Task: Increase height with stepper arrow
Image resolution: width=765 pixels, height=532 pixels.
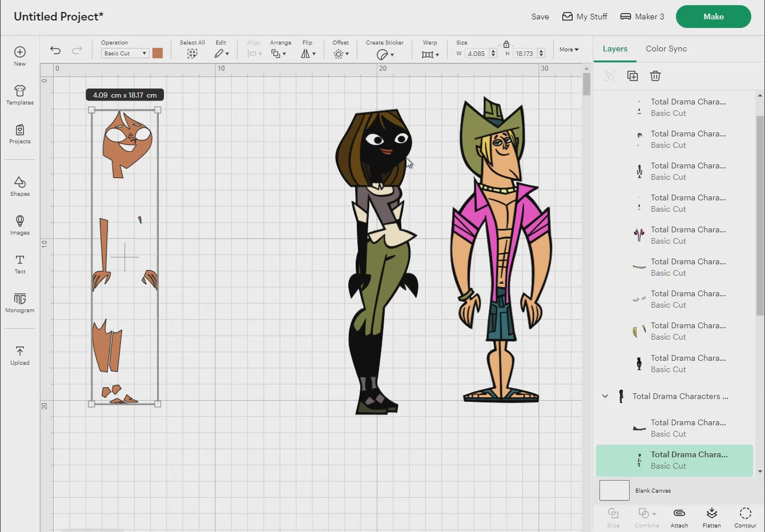Action: (x=541, y=51)
